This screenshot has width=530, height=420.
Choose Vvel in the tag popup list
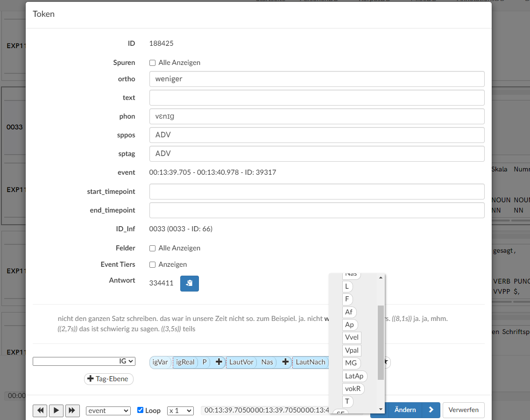pyautogui.click(x=352, y=337)
